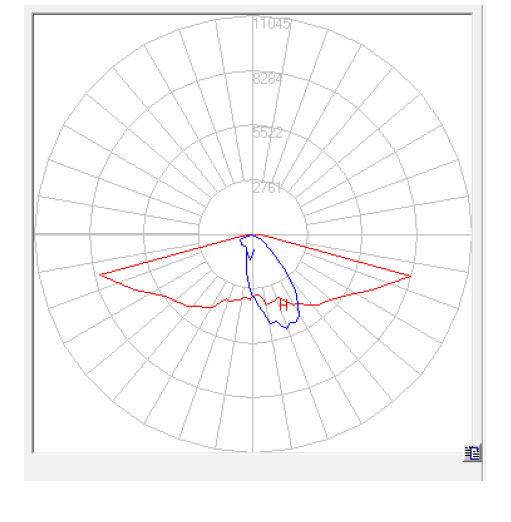Click the red H curve label
511x522 pixels.
pyautogui.click(x=283, y=305)
